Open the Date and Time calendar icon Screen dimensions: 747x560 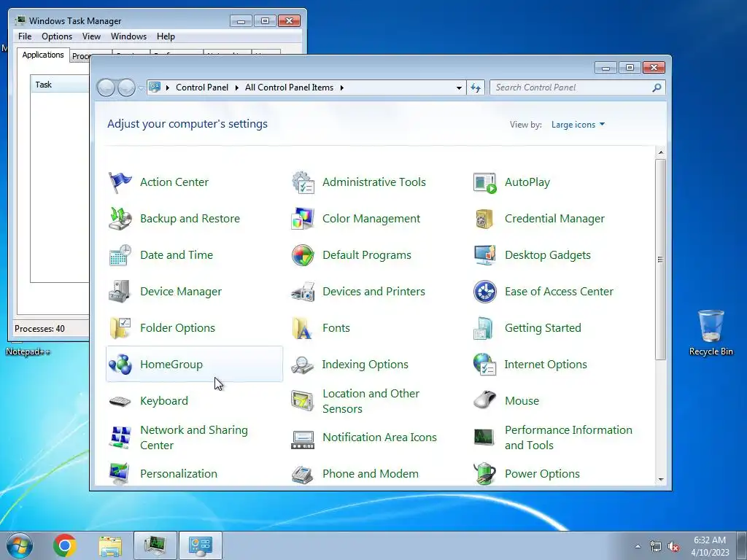tap(120, 255)
